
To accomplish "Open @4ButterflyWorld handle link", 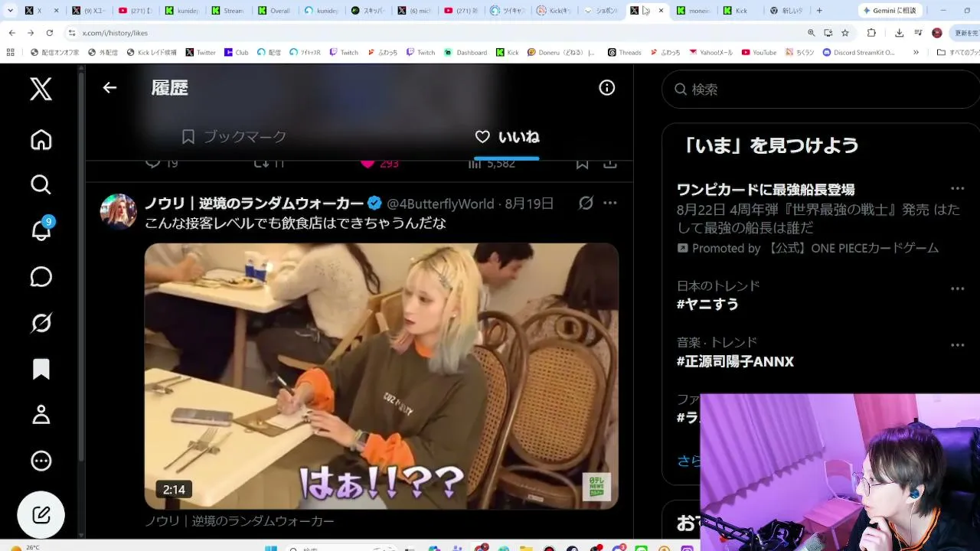I will pyautogui.click(x=440, y=204).
